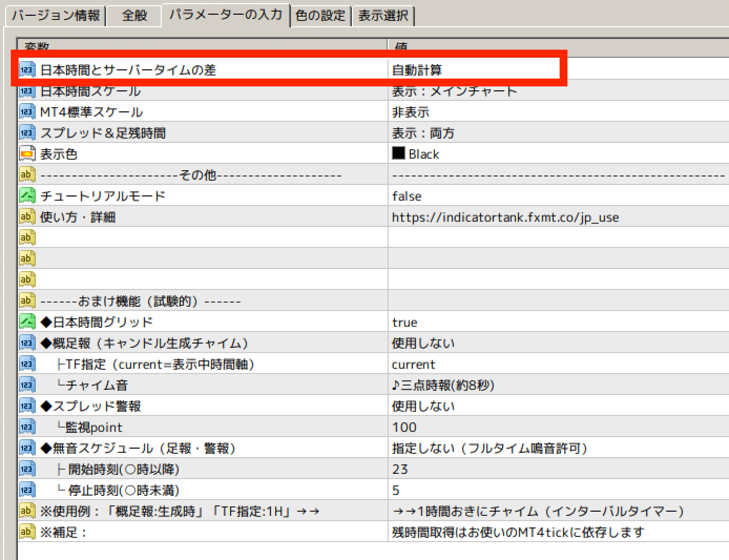Switch to the 全般 tab
Screen dimensions: 729x560
click(x=134, y=15)
